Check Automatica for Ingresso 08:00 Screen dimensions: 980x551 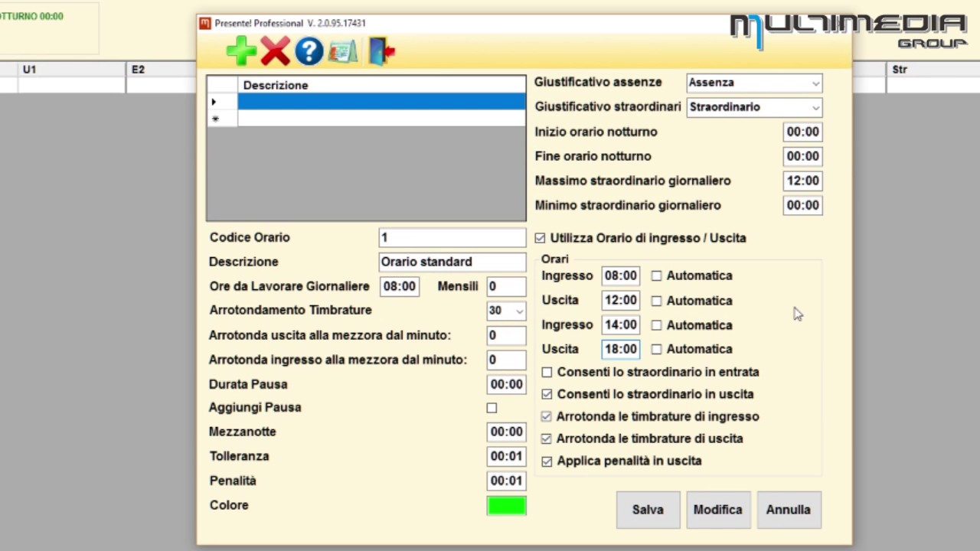[x=656, y=275]
